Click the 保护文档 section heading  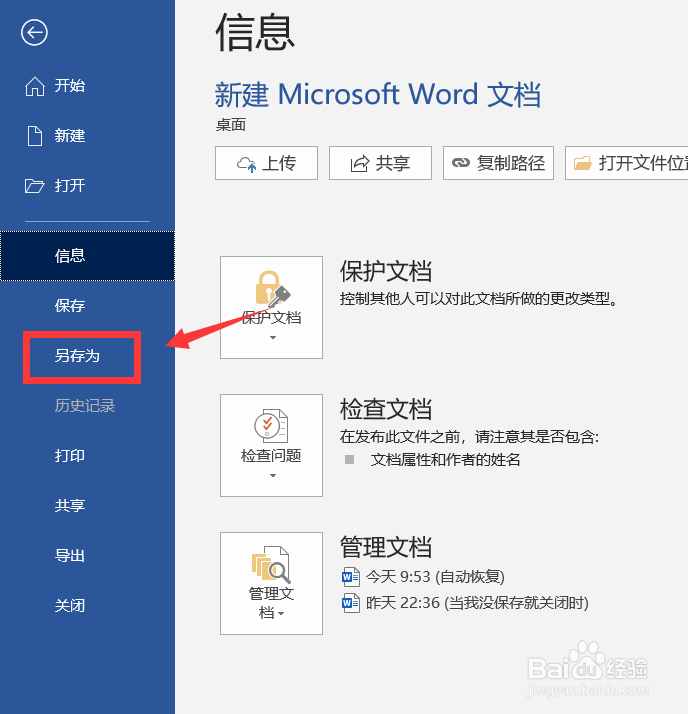click(x=386, y=271)
